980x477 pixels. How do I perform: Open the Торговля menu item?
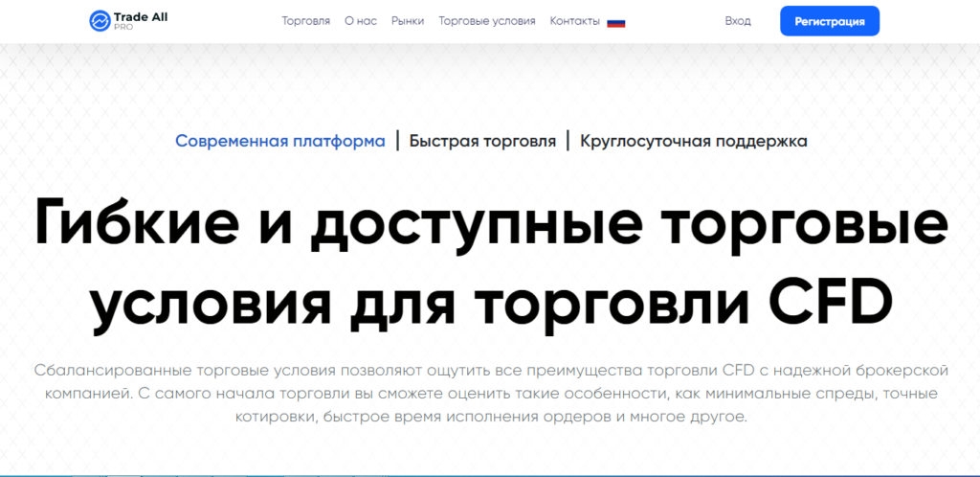(305, 21)
